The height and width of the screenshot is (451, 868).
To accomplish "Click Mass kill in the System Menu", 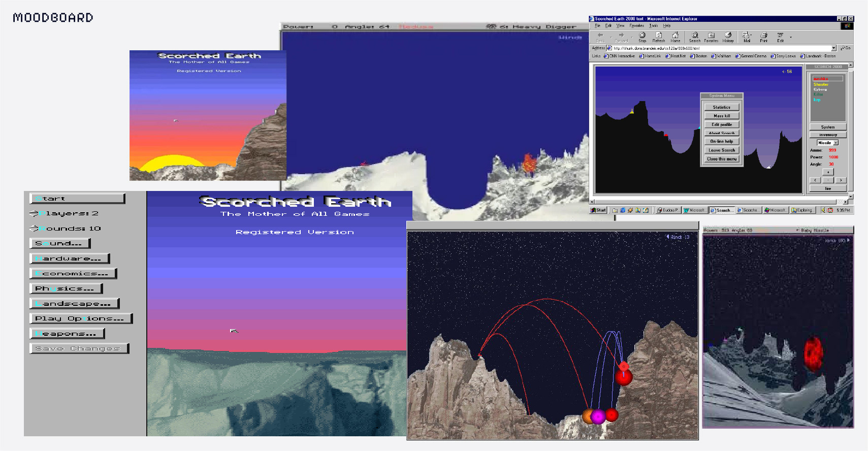I will point(722,116).
